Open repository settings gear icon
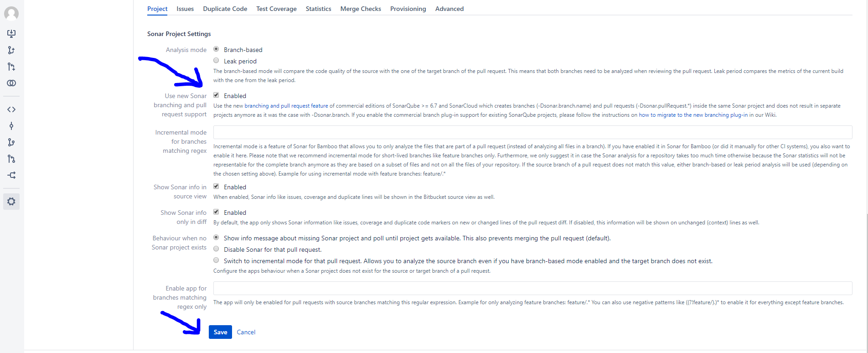The image size is (868, 353). tap(11, 202)
